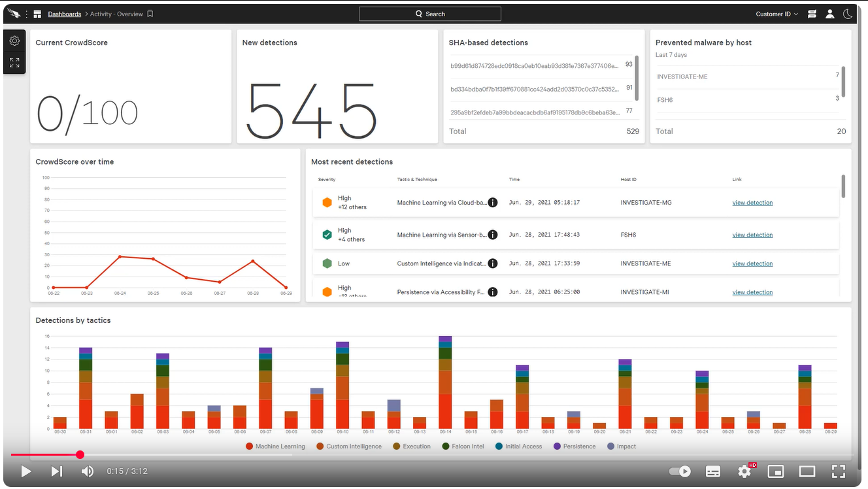Open the dashboard layout menu icon
This screenshot has width=868, height=489.
coord(37,14)
